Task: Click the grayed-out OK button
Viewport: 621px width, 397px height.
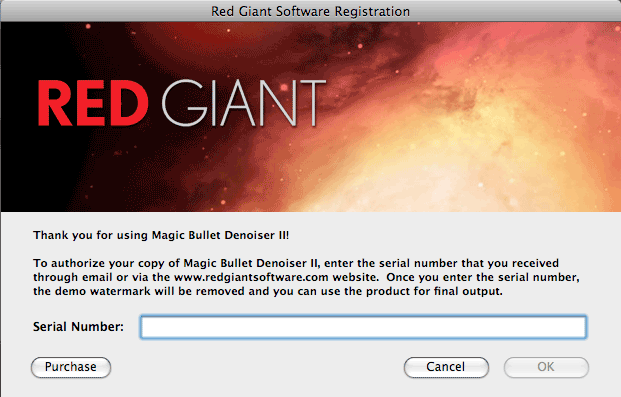Action: point(546,367)
